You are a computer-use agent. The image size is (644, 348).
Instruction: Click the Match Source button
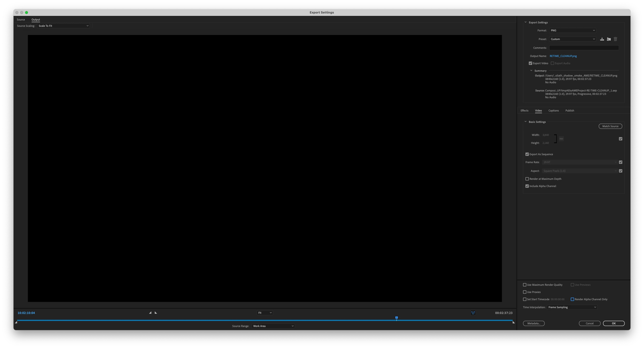[610, 126]
